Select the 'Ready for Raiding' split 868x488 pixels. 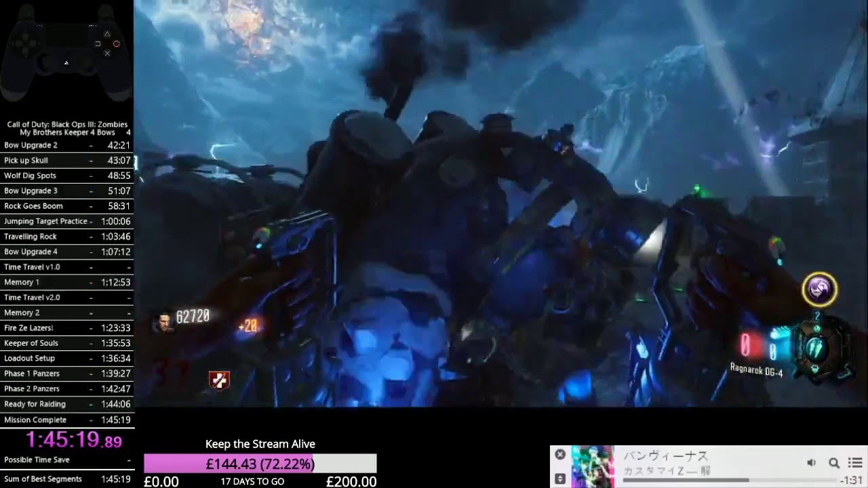(67, 405)
